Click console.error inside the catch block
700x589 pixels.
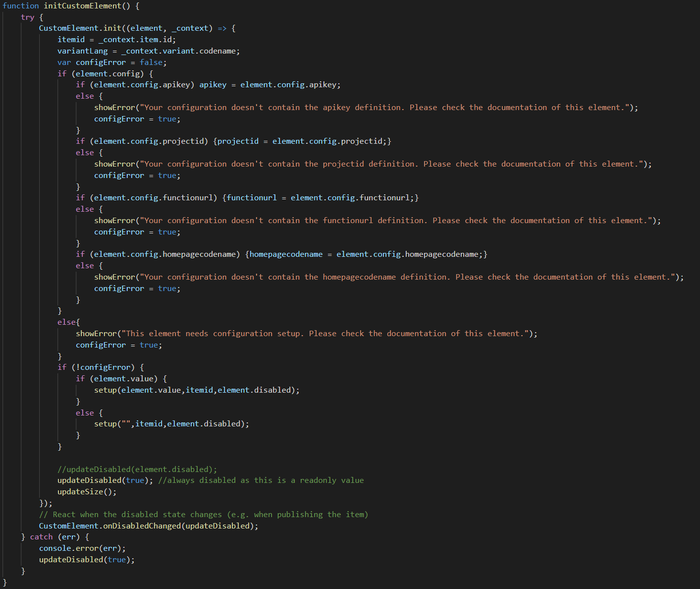point(69,548)
